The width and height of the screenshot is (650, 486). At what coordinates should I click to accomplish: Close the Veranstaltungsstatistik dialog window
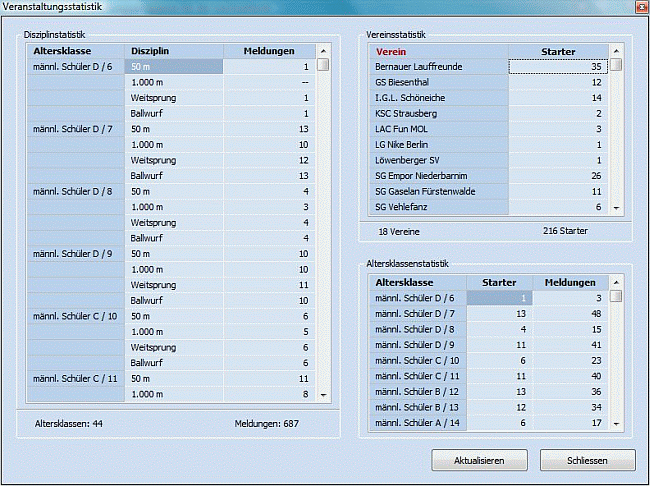click(639, 8)
